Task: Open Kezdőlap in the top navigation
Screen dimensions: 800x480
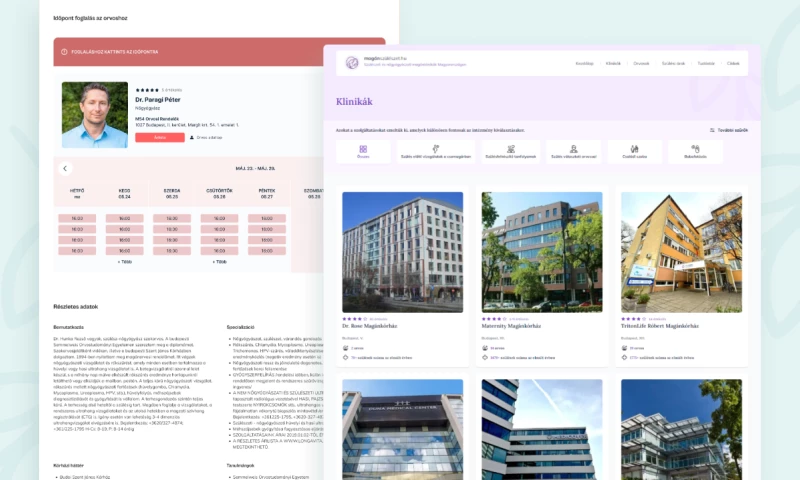Action: coord(584,64)
